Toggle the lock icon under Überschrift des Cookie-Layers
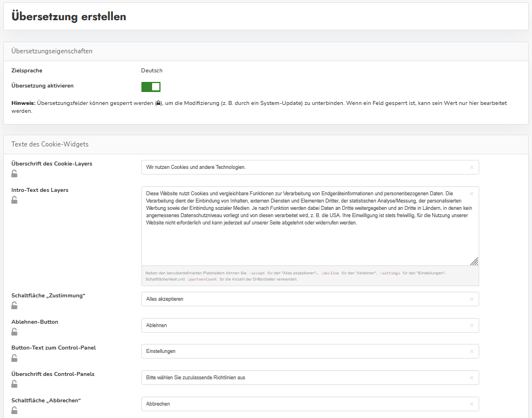This screenshot has height=418, width=532. point(15,173)
